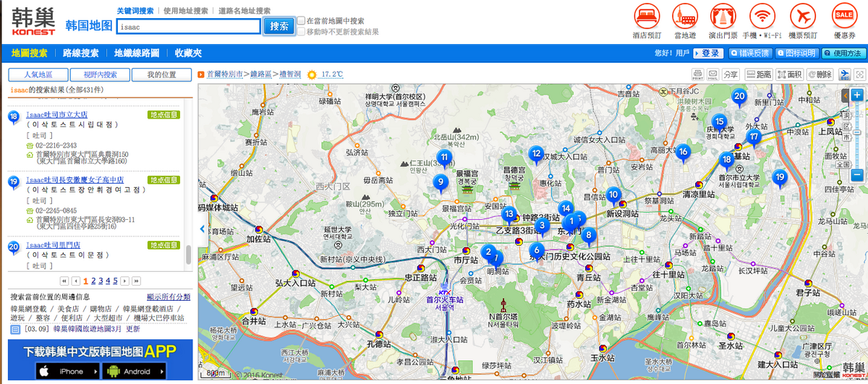Zoom out with the minus button
Image resolution: width=868 pixels, height=384 pixels.
pyautogui.click(x=857, y=176)
